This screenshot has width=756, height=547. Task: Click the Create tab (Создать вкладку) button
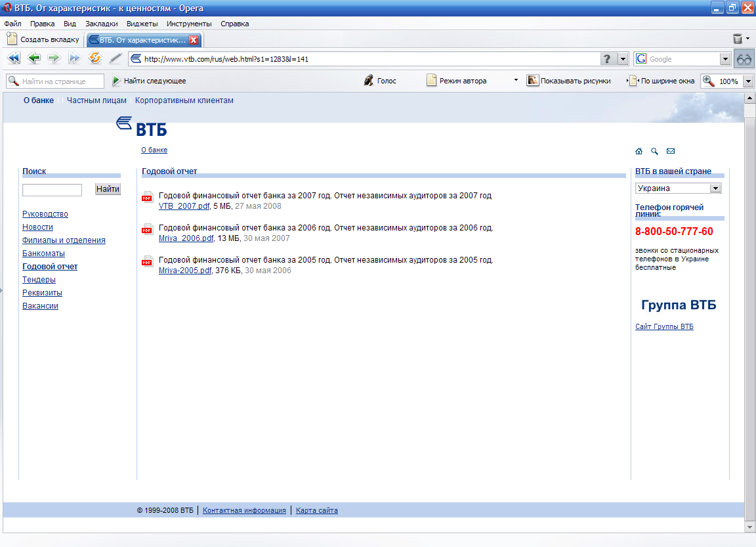[x=43, y=39]
